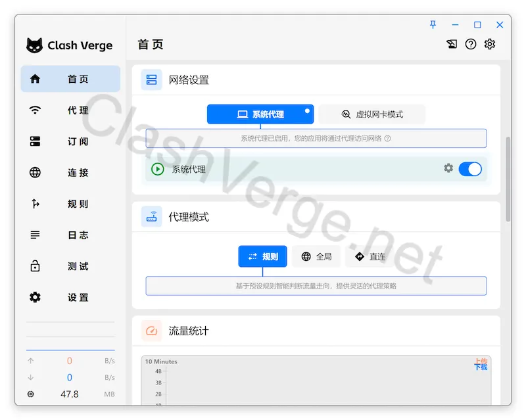The width and height of the screenshot is (526, 420).
Task: Go to 代理 proxies page
Action: coord(70,110)
